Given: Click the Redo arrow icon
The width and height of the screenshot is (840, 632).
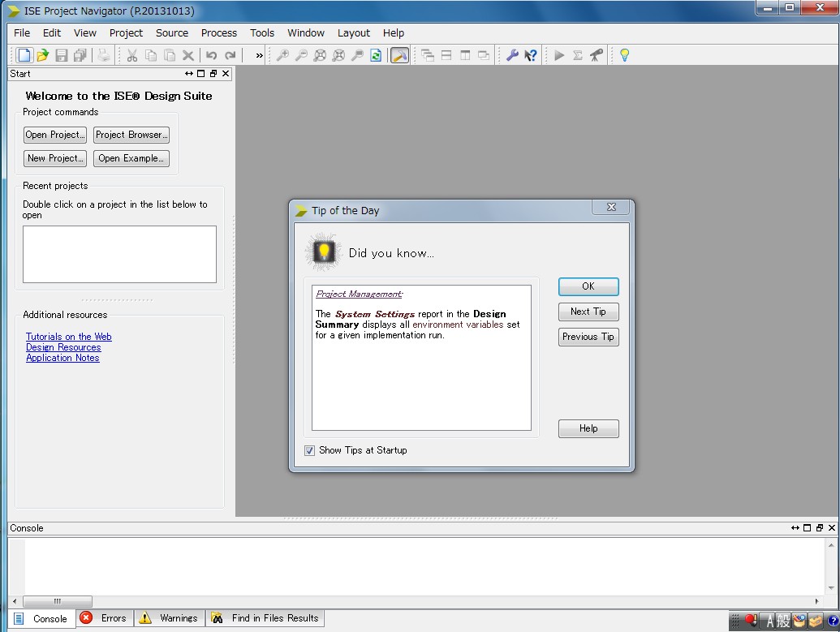Looking at the screenshot, I should coord(230,55).
